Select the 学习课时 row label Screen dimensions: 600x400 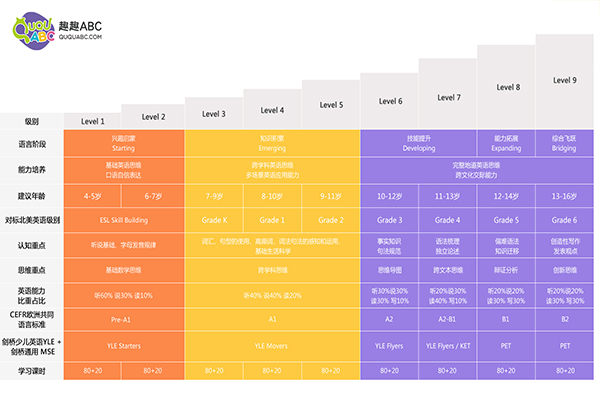[31, 371]
